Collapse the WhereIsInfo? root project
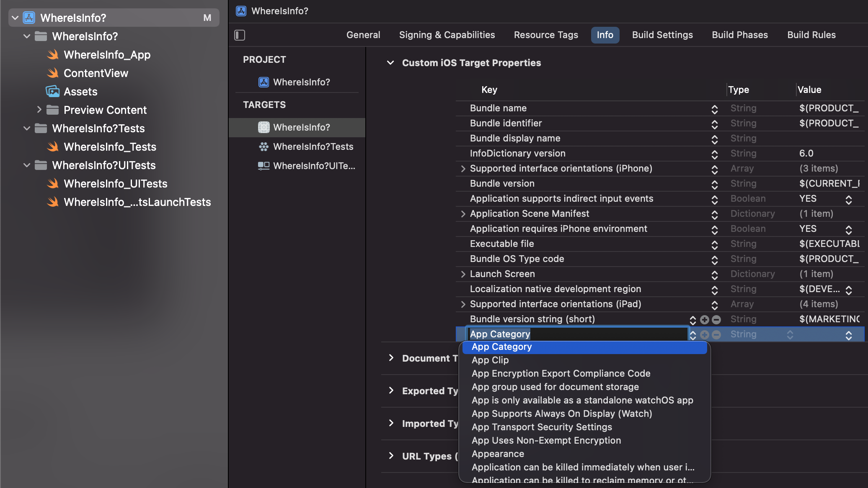The height and width of the screenshot is (488, 868). point(15,18)
